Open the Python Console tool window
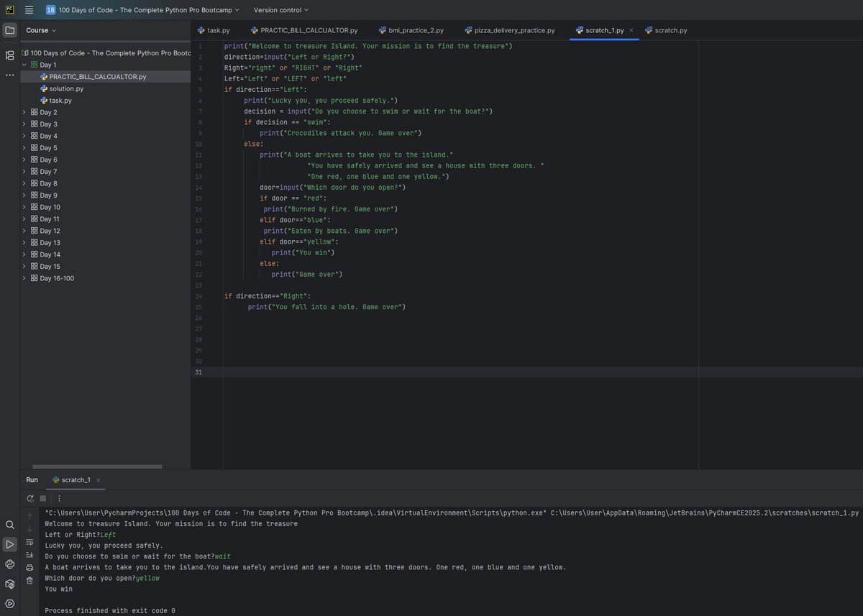This screenshot has width=863, height=616. pyautogui.click(x=10, y=564)
